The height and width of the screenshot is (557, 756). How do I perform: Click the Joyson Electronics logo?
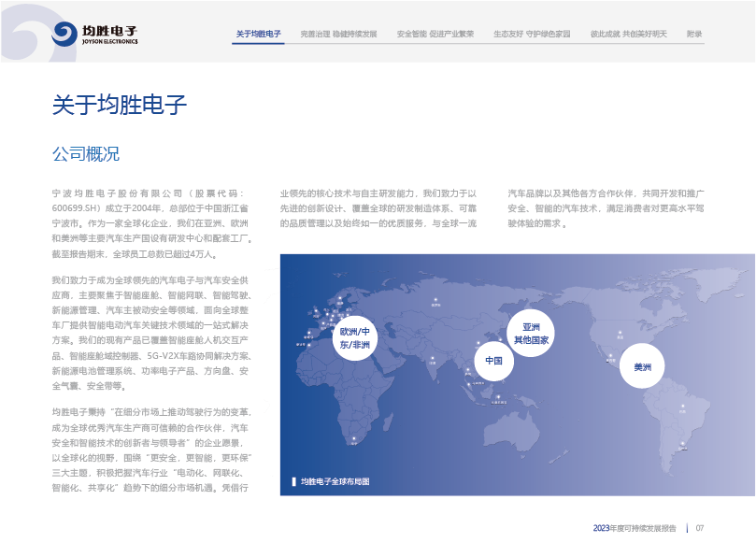95,35
